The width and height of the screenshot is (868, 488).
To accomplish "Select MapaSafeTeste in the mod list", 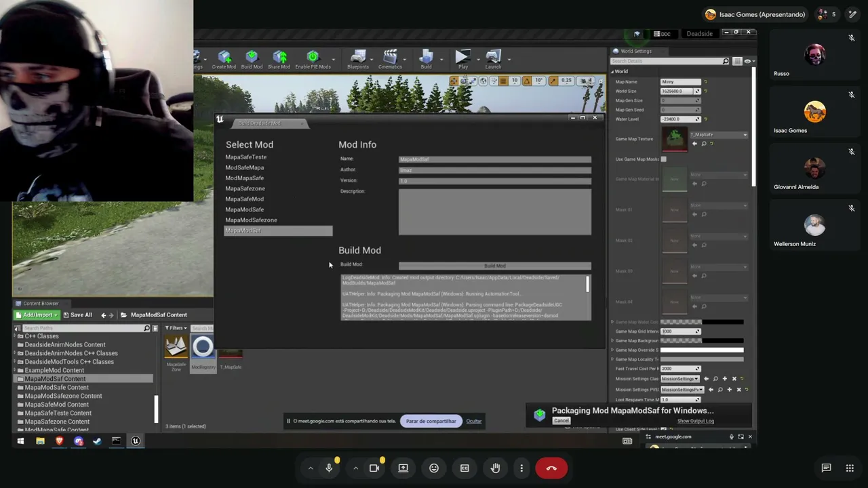I will [x=245, y=157].
